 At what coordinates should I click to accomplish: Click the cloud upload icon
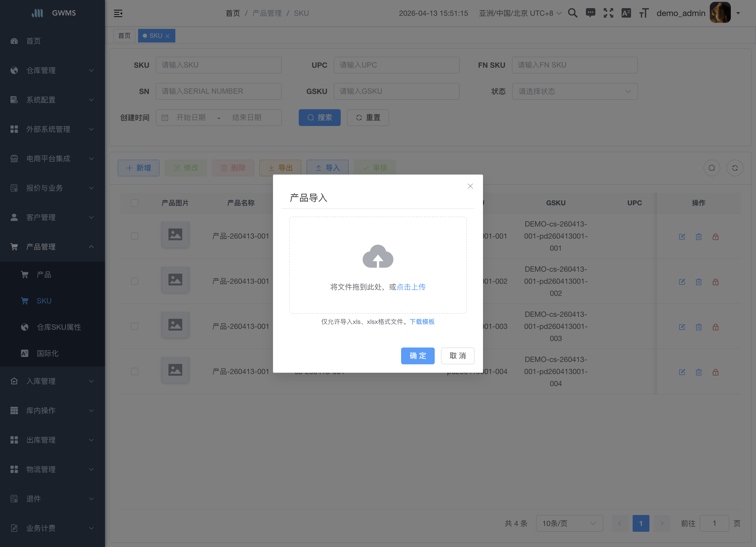(378, 256)
